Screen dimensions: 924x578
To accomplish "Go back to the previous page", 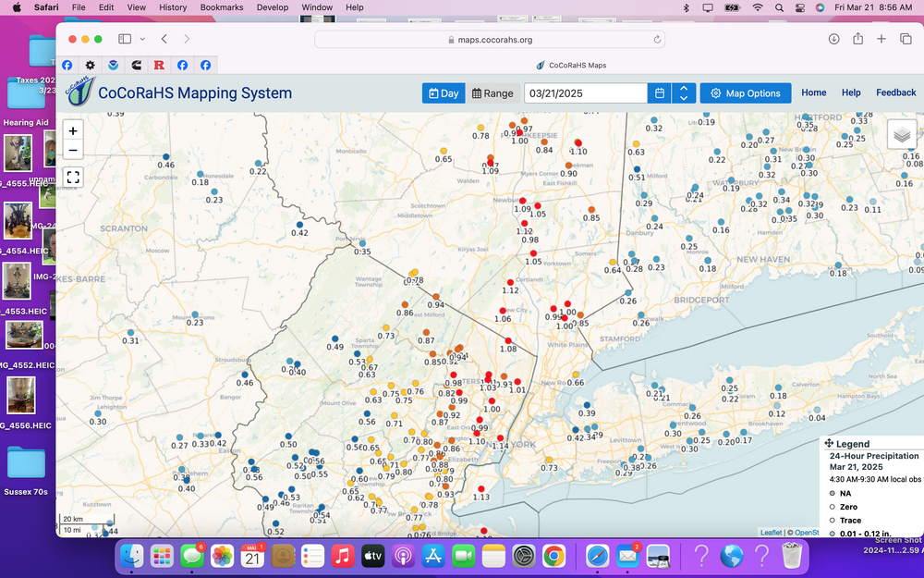I will coord(164,39).
